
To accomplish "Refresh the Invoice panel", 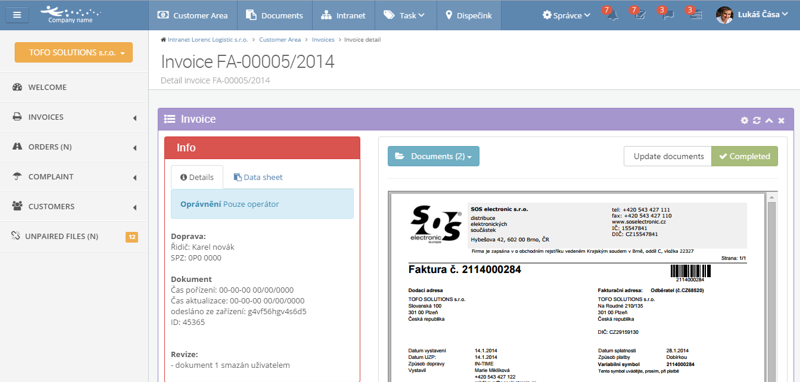I will [x=757, y=120].
